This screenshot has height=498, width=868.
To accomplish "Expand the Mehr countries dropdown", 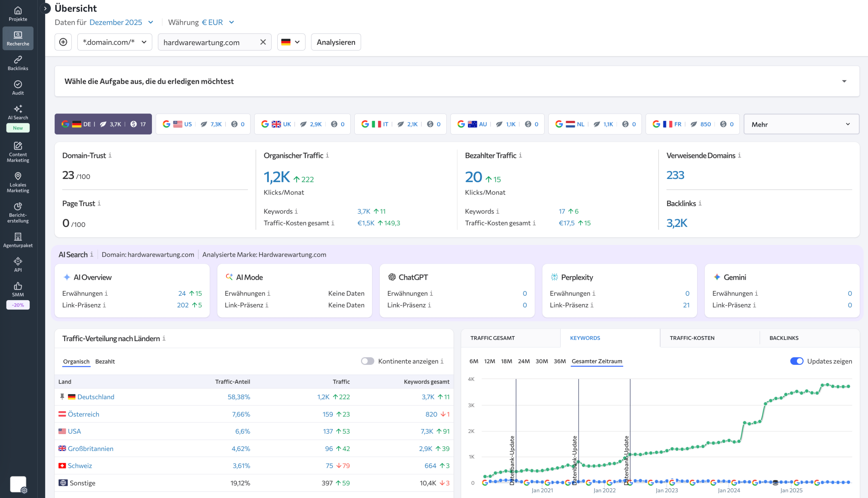I will click(x=801, y=124).
